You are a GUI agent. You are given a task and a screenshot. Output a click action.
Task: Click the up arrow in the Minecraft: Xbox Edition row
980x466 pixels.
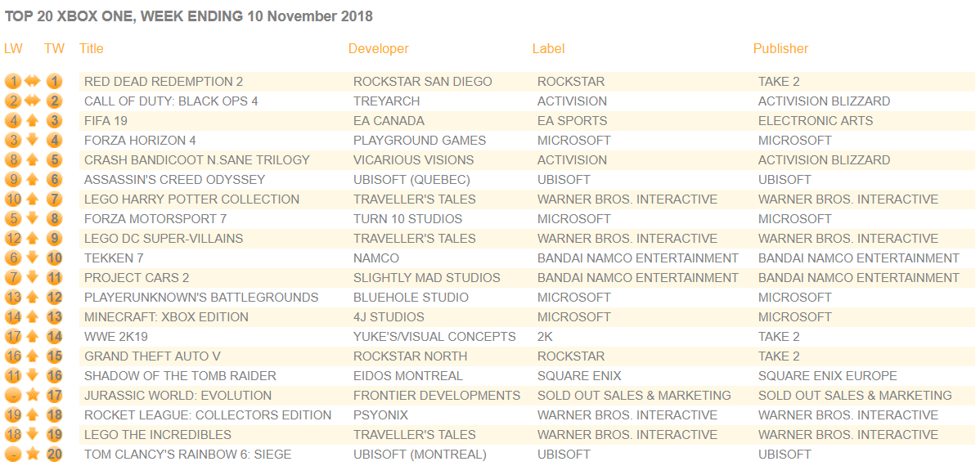(x=33, y=316)
